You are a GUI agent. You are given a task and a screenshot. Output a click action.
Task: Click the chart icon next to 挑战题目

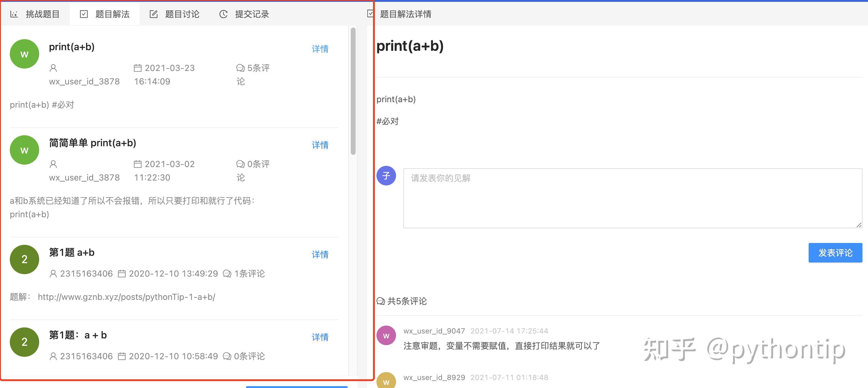(x=14, y=14)
